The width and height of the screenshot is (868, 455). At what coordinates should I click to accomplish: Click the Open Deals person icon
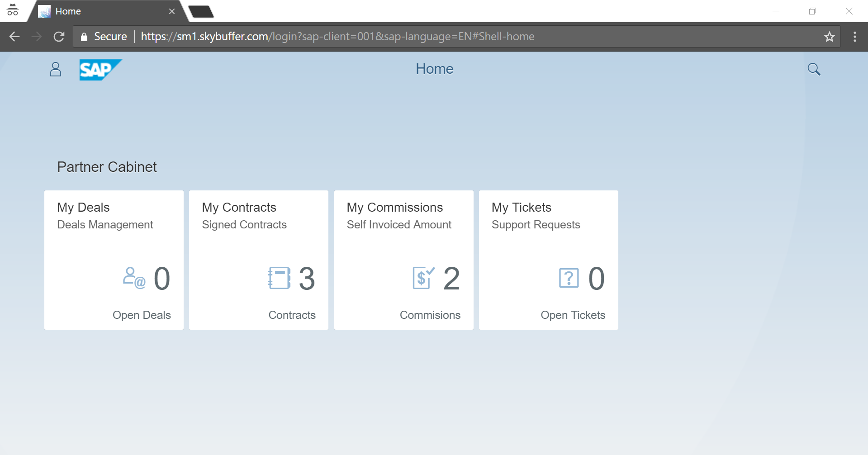(134, 278)
